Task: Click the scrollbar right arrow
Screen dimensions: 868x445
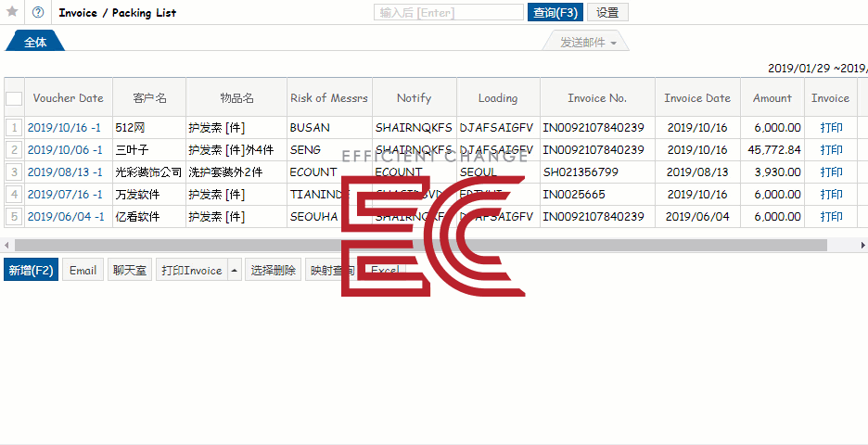Action: pyautogui.click(x=862, y=245)
